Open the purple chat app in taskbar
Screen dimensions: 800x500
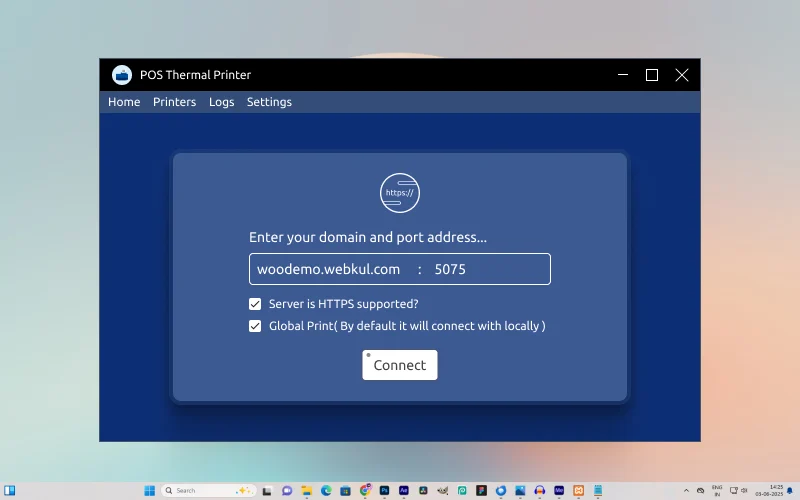(x=287, y=491)
